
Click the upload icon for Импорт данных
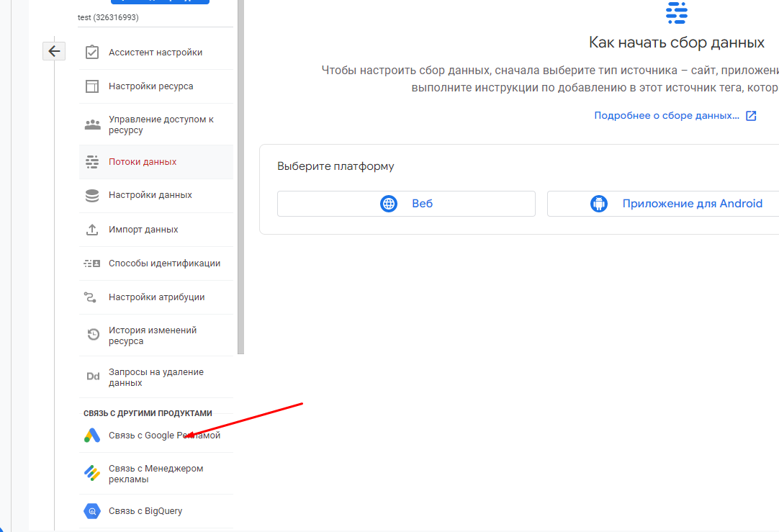(x=92, y=230)
